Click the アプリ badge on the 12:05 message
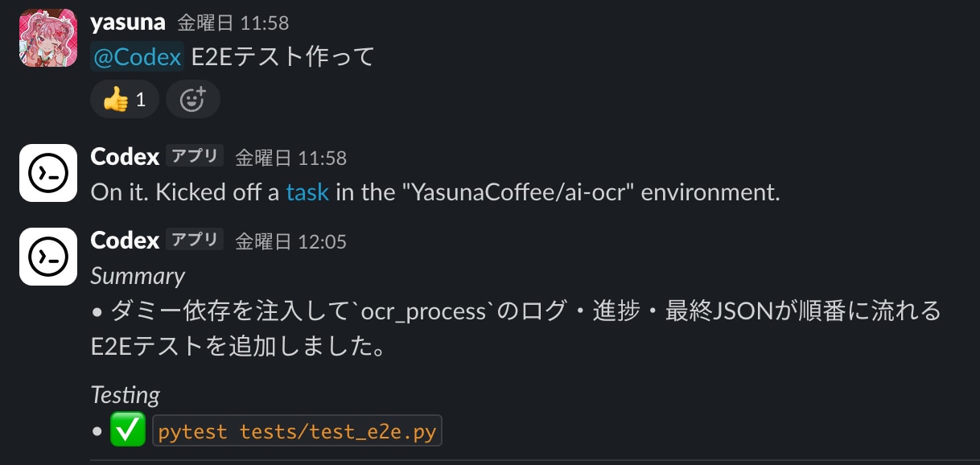Image resolution: width=980 pixels, height=465 pixels. click(195, 240)
